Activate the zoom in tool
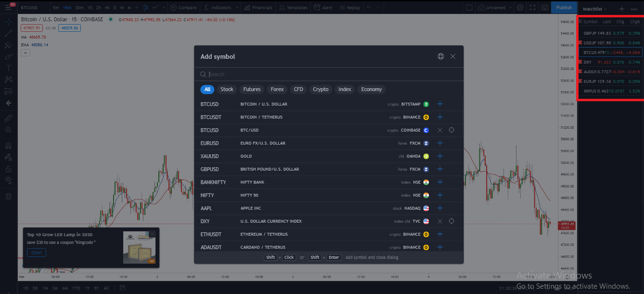The image size is (644, 294). [x=8, y=130]
